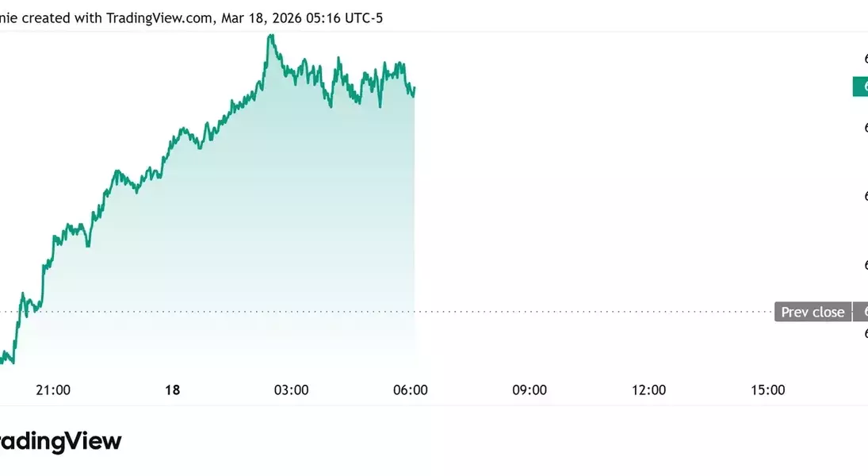Click the green shaded area under the line
This screenshot has width=868, height=476.
tap(238, 238)
